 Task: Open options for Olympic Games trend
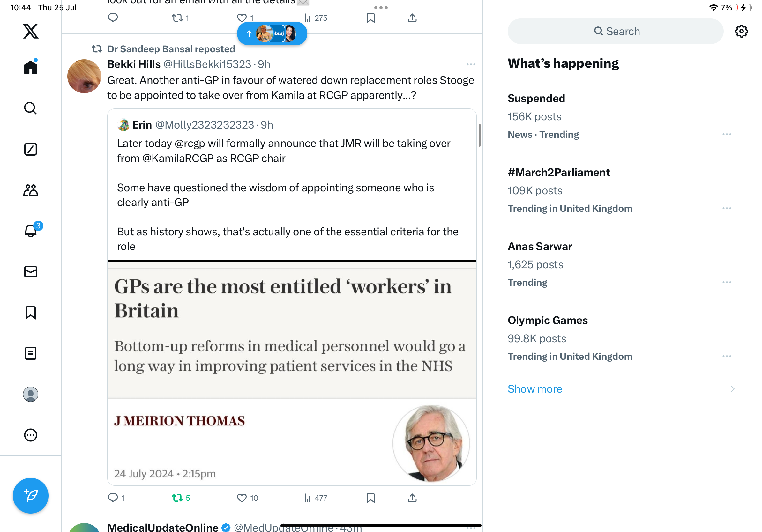point(727,356)
